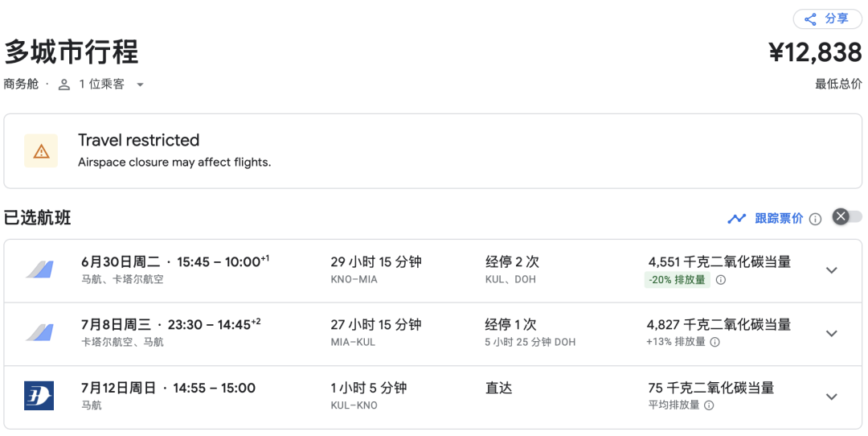Expand the July 8 MIA–KUL flight details
The width and height of the screenshot is (868, 436).
coord(832,333)
